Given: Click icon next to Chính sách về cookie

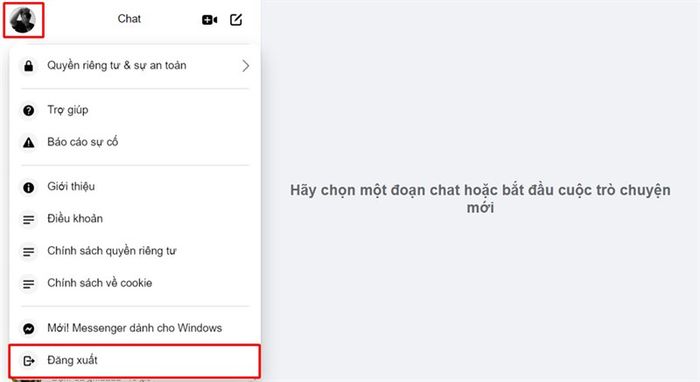Looking at the screenshot, I should point(29,284).
